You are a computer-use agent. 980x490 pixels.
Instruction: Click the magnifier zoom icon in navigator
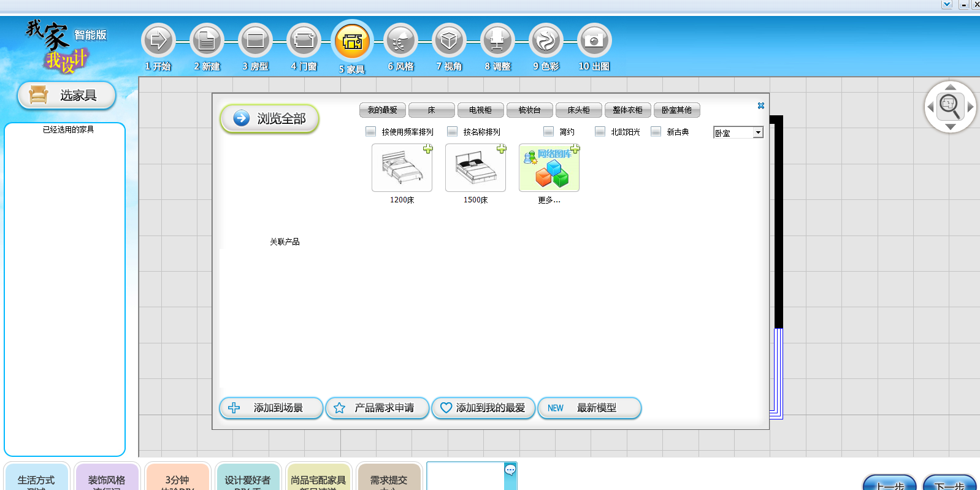pyautogui.click(x=950, y=107)
